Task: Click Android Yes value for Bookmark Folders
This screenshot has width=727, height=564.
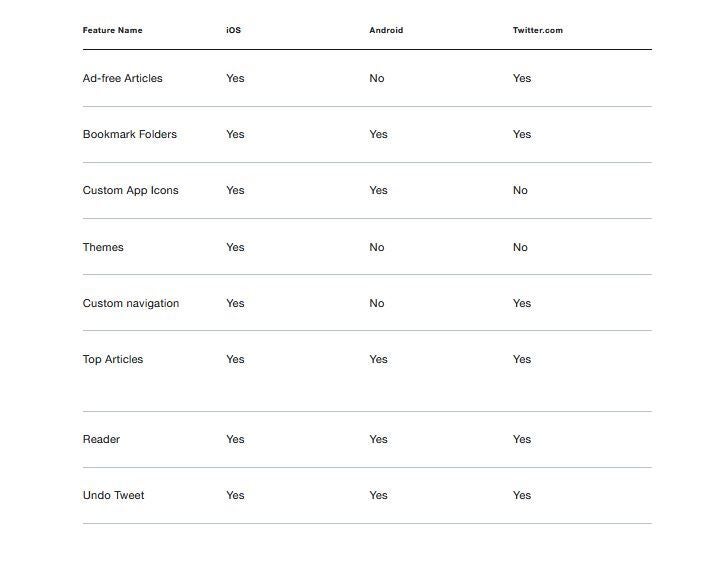Action: (378, 135)
